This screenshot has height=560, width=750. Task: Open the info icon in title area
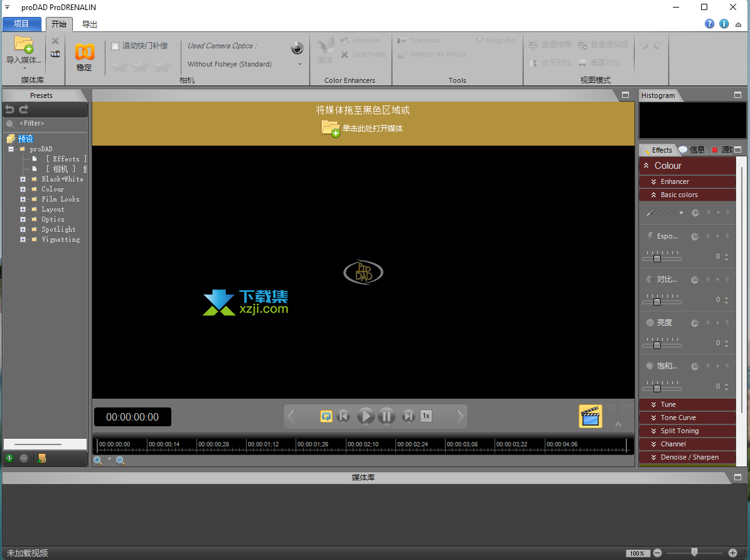[724, 24]
